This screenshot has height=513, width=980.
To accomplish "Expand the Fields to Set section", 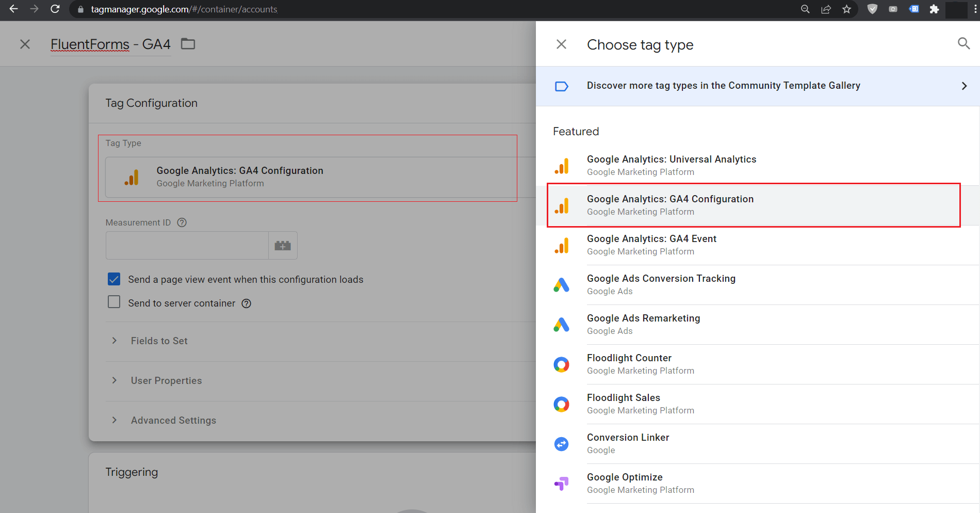I will [x=320, y=341].
